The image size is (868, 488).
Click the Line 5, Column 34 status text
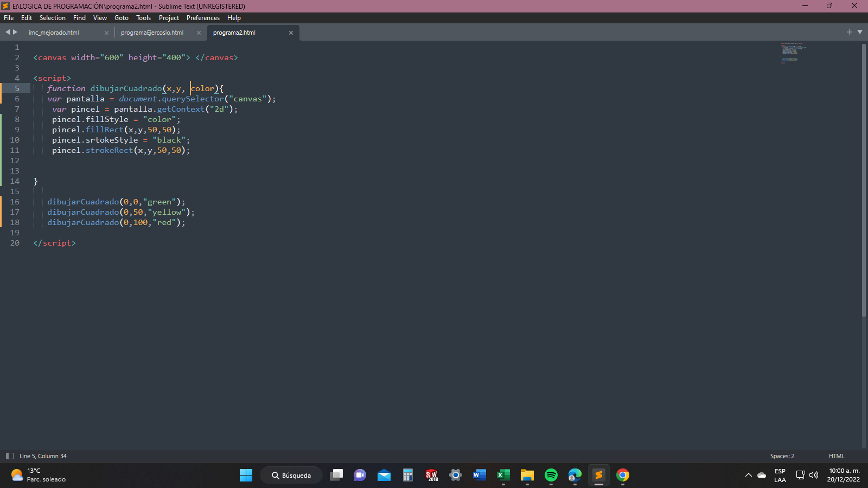click(43, 456)
